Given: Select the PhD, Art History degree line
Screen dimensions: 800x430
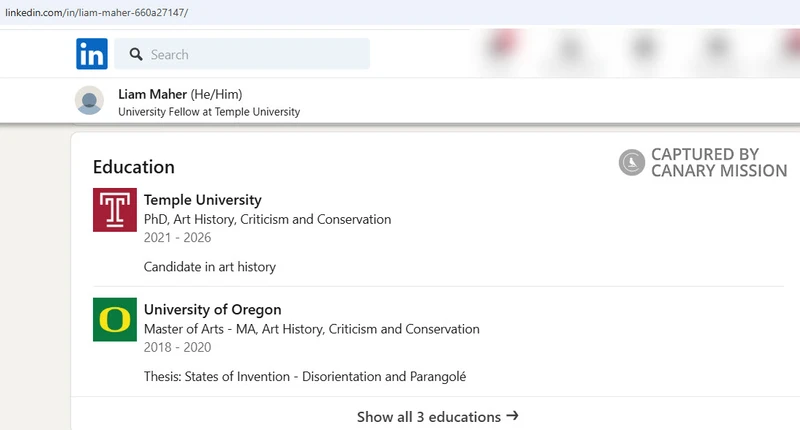Looking at the screenshot, I should pos(267,219).
